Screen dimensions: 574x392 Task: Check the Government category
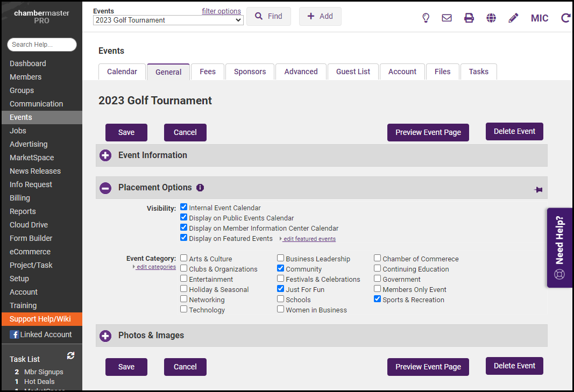(378, 279)
